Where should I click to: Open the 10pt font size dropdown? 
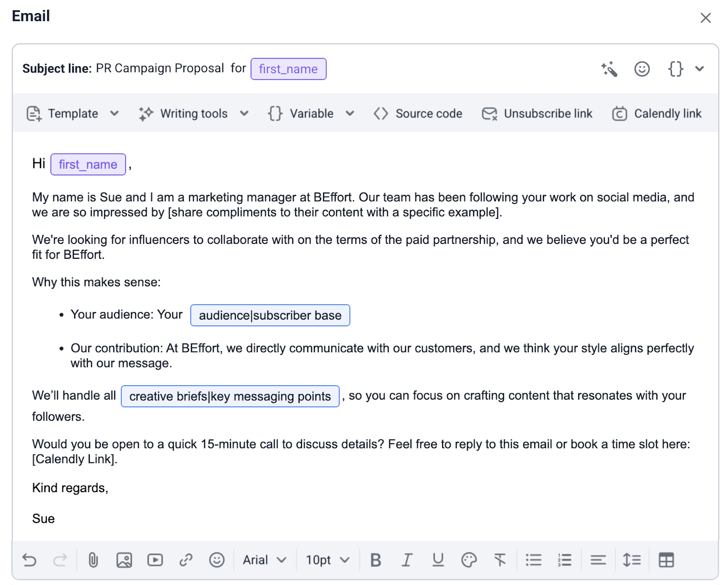(328, 560)
